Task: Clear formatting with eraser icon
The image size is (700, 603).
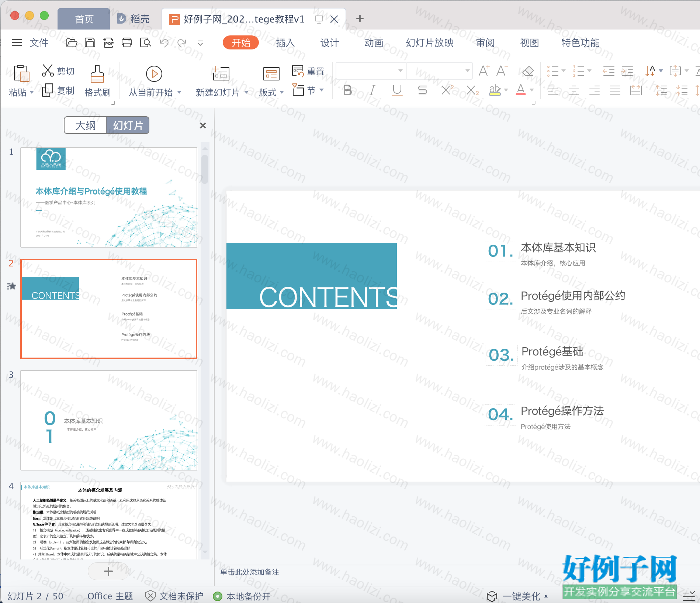Action: pos(528,70)
